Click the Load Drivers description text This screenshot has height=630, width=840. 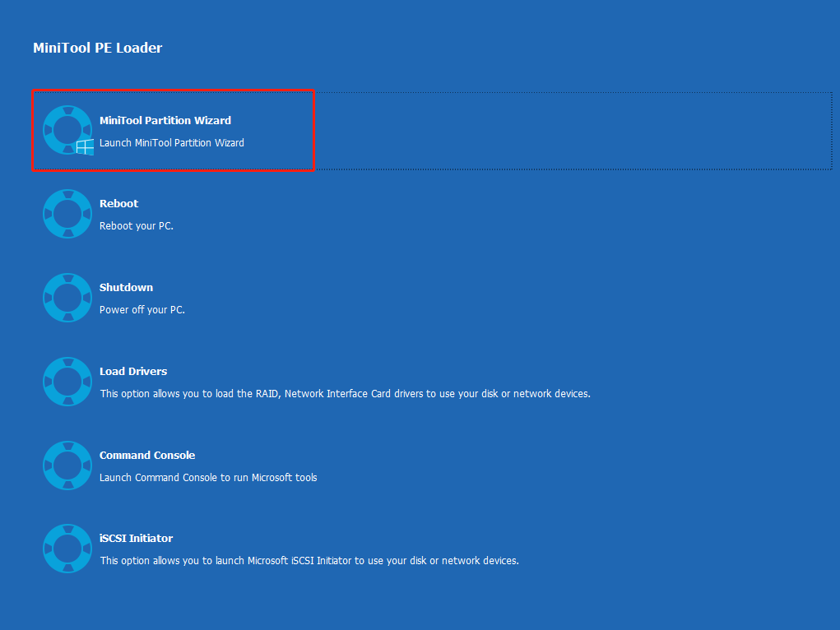345,393
